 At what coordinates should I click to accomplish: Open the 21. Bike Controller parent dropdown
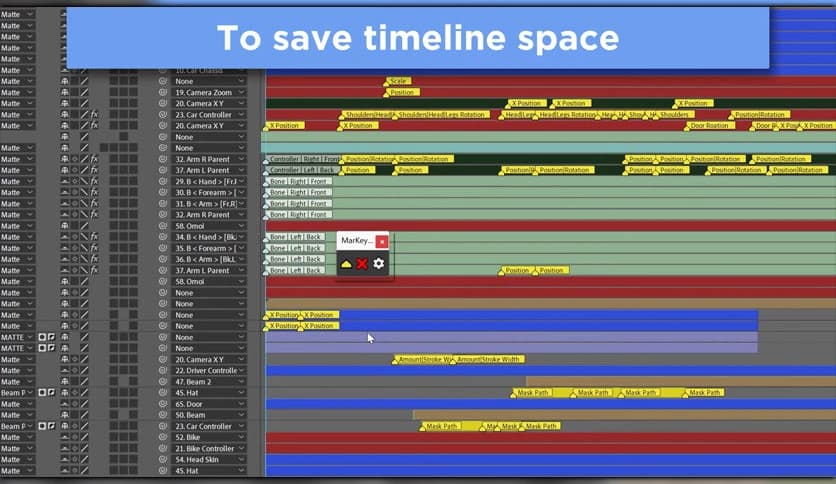(210, 448)
